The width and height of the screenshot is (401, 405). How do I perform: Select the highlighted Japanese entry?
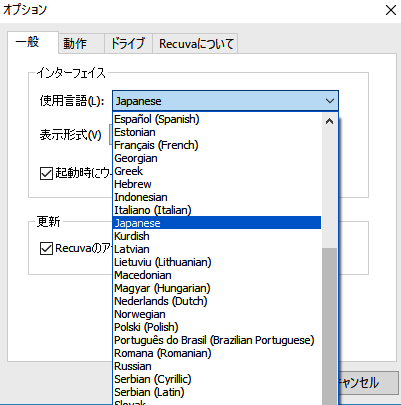click(x=217, y=223)
